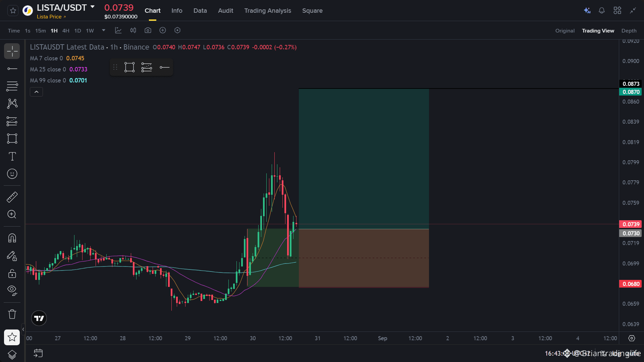Click the 0.0870 target price label
644x362 pixels.
[x=631, y=92]
